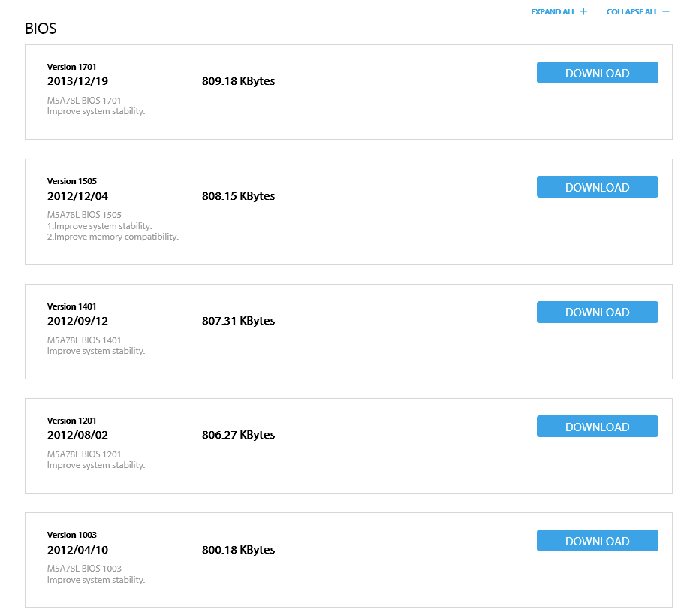Click the minus icon beside Collapse All
The height and width of the screenshot is (616, 693).
666,11
